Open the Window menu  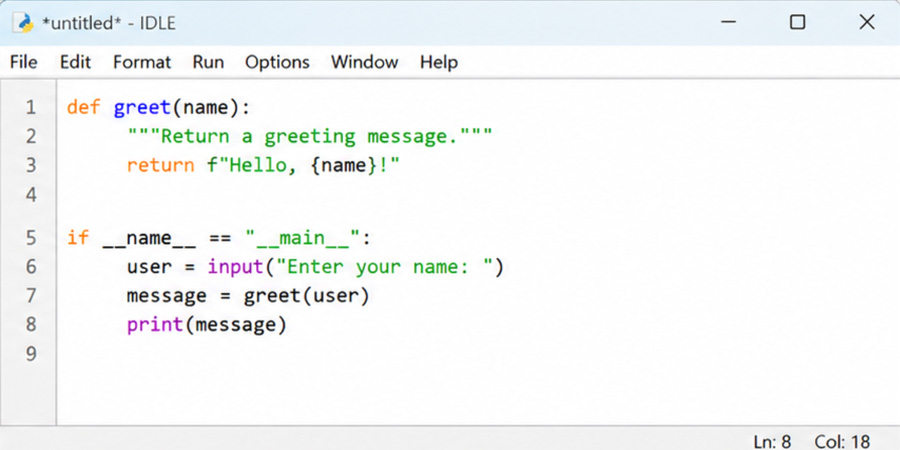[364, 62]
